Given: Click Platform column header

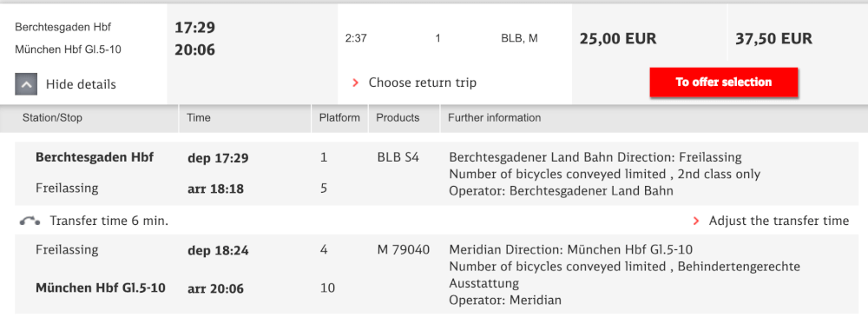Looking at the screenshot, I should click(339, 118).
